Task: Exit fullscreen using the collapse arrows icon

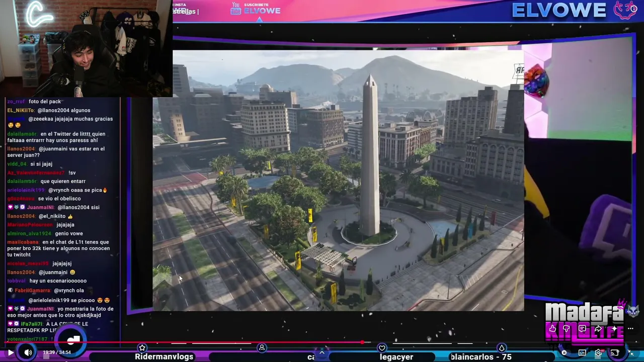Action: click(630, 352)
